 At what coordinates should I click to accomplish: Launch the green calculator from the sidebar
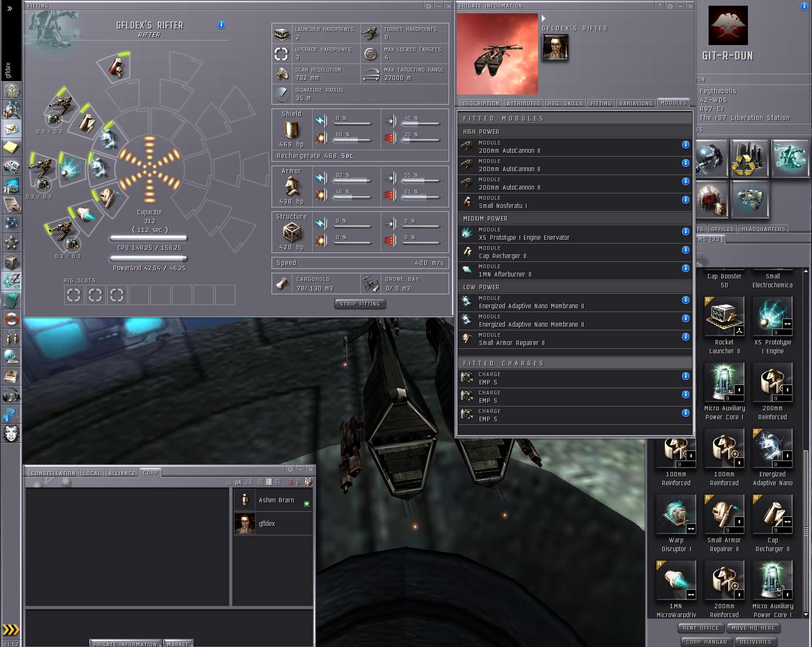[11, 299]
